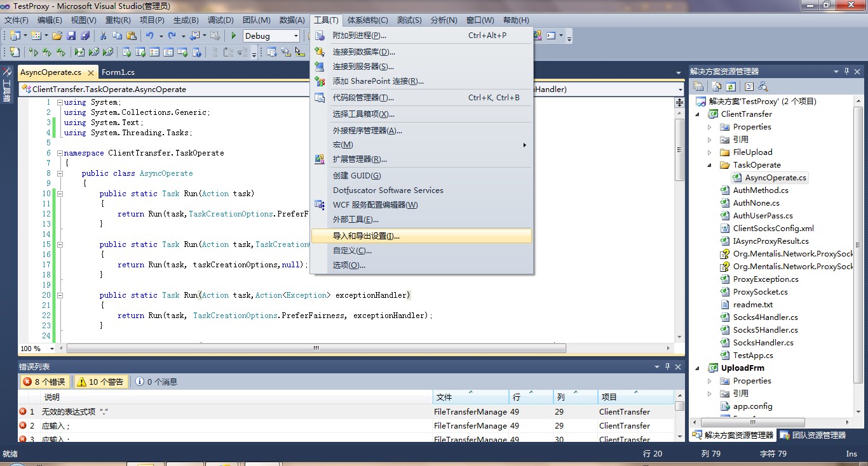Collapse the UploadFrm project node
Screen dimensions: 868x466
coord(698,368)
